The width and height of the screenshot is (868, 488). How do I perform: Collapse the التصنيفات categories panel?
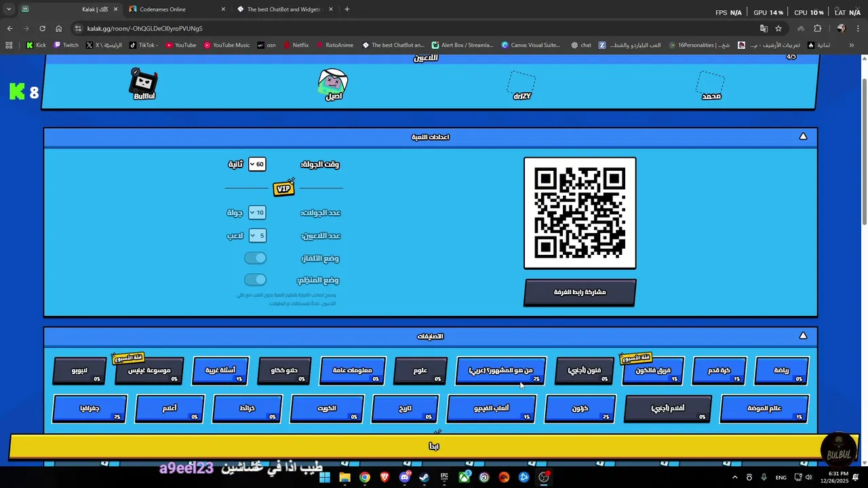(x=803, y=335)
